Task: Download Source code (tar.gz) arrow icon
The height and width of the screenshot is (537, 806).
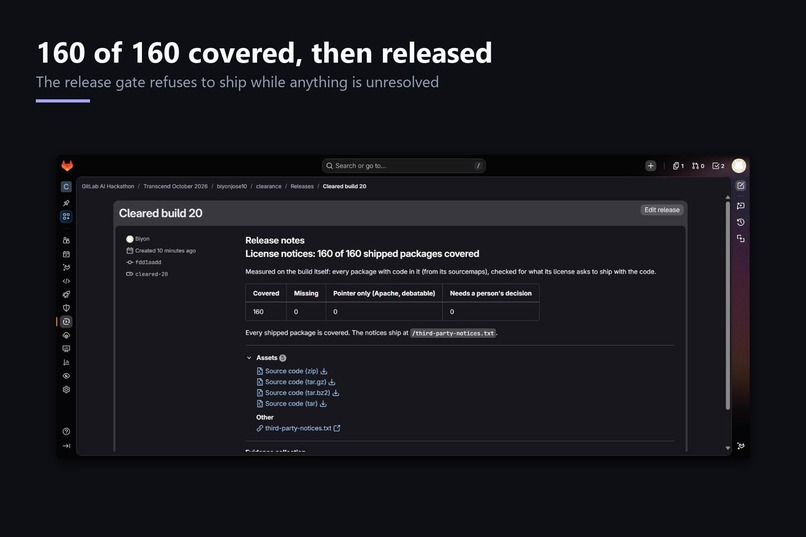Action: click(332, 382)
